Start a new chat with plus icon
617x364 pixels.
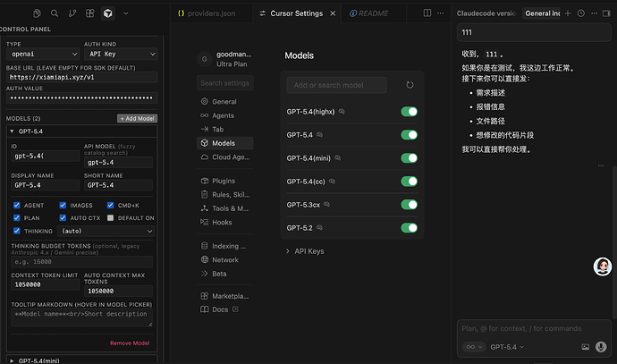(568, 13)
